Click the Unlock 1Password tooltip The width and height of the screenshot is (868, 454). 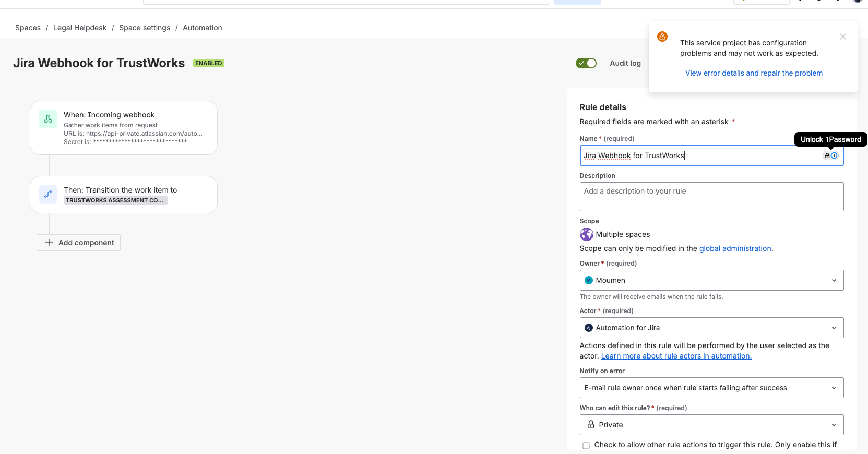[830, 139]
